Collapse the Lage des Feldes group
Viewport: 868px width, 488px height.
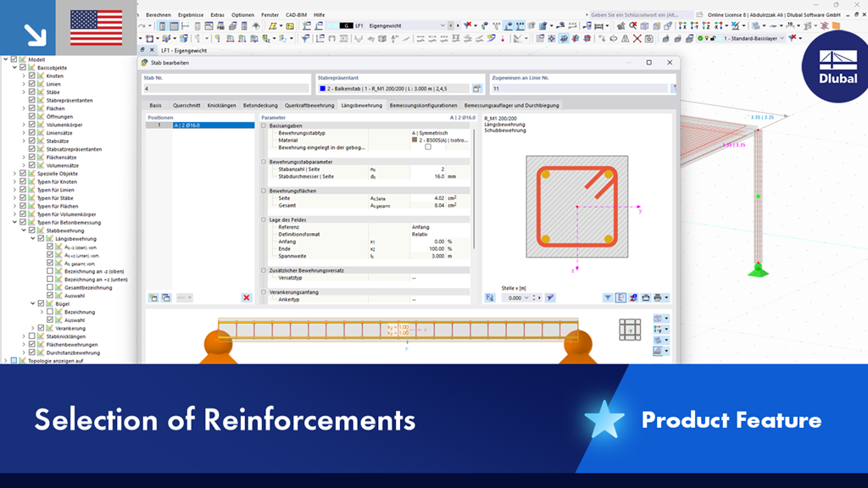pos(264,219)
